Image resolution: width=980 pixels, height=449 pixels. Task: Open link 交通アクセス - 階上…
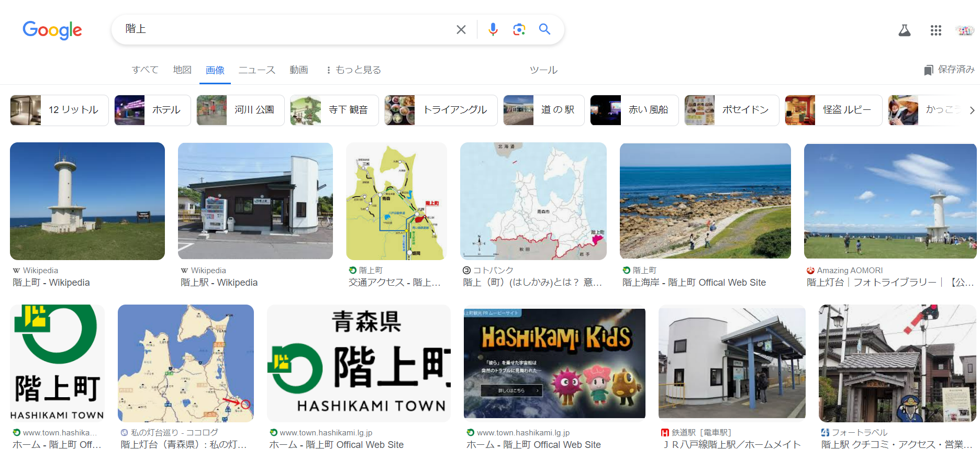point(395,283)
